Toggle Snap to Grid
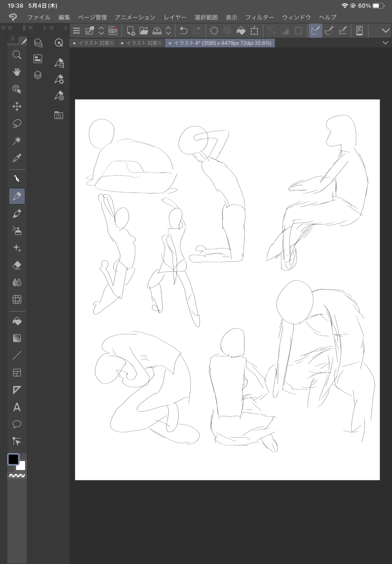 tap(343, 30)
